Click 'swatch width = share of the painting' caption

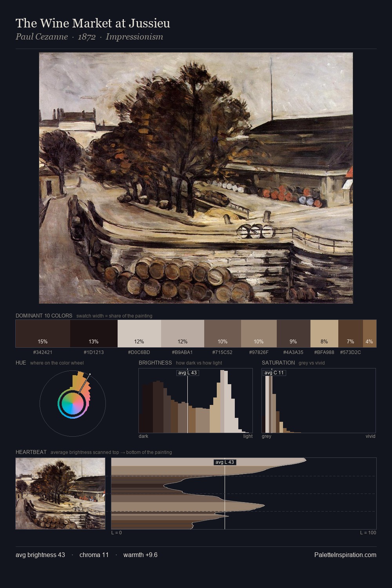[x=114, y=316]
